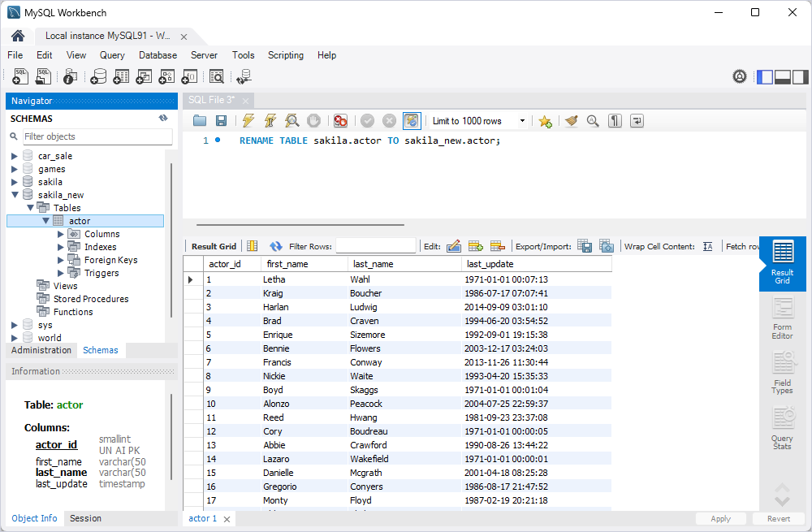The height and width of the screenshot is (532, 812).
Task: Expand the Foreign Keys node
Action: pos(61,260)
